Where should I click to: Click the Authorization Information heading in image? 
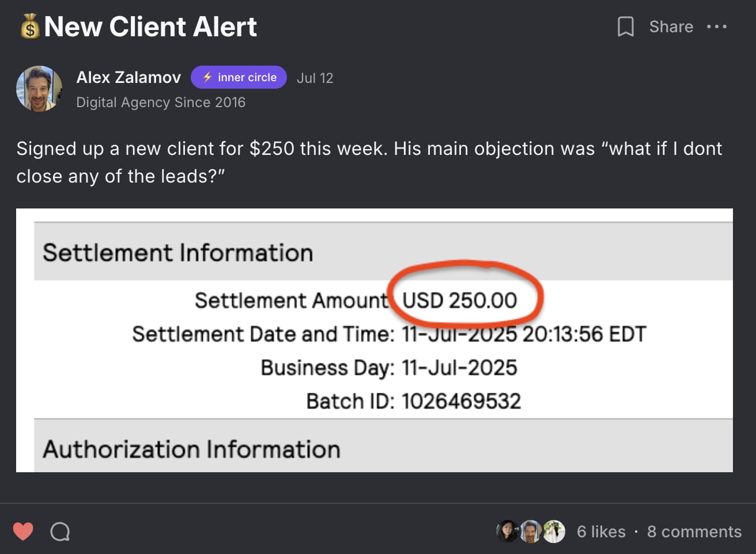pos(191,449)
